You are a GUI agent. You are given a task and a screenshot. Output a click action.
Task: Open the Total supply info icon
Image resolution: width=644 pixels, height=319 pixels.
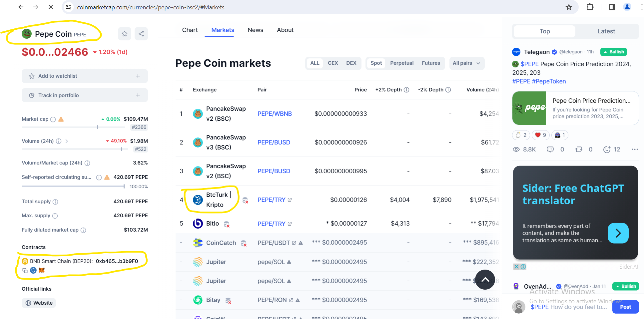[x=55, y=202]
